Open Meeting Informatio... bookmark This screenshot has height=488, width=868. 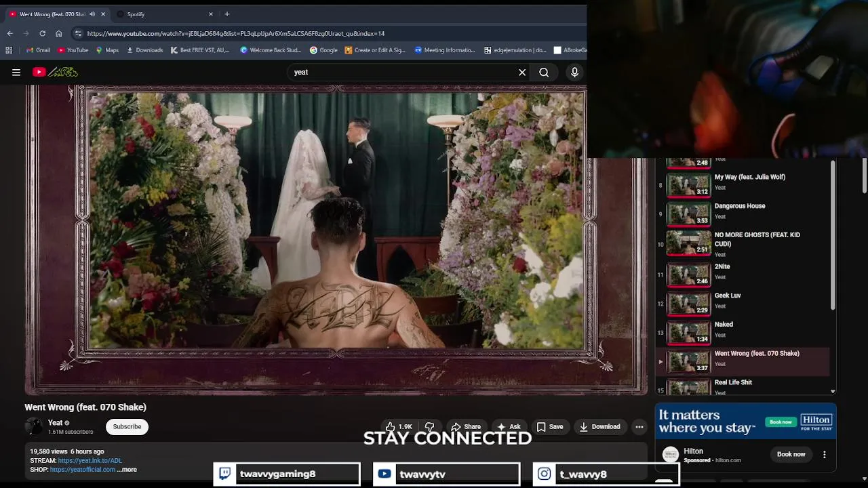445,50
